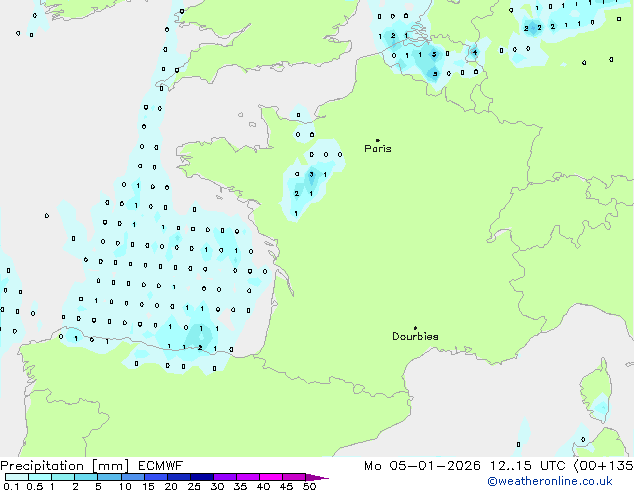This screenshot has width=634, height=490.
Task: Click the ECMWF model label
Action: pyautogui.click(x=161, y=466)
